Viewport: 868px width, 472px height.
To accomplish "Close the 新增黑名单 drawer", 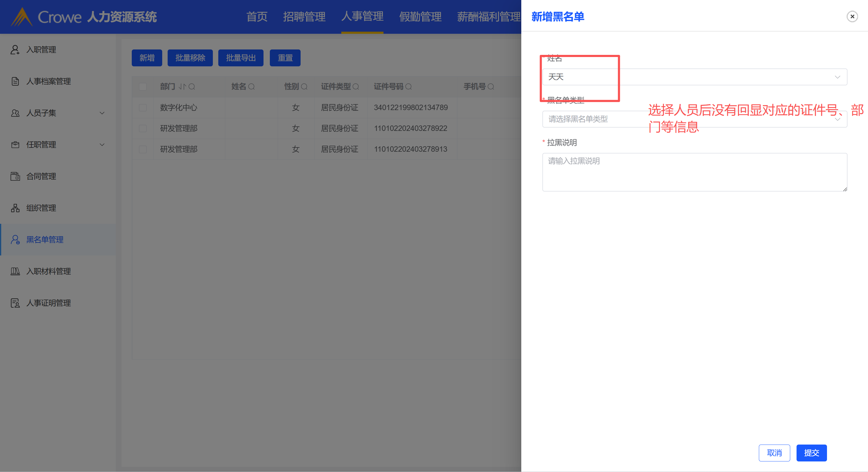I will click(852, 16).
